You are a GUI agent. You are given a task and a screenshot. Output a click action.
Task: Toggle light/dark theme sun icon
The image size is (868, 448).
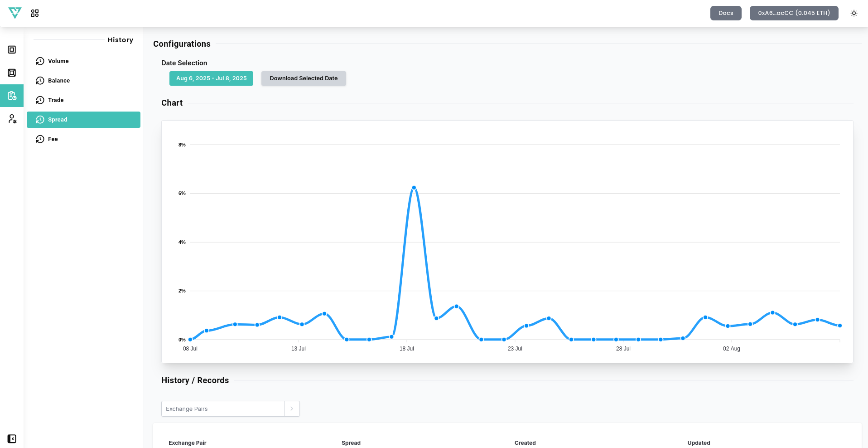pos(854,13)
